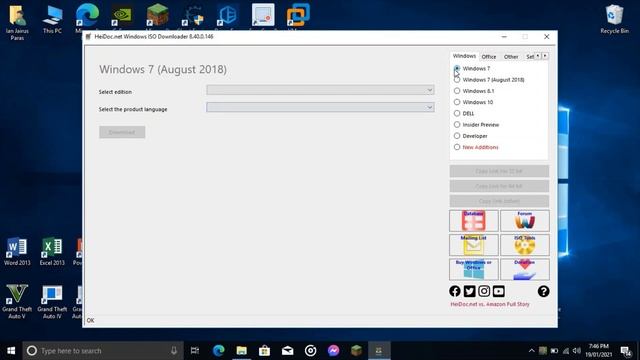This screenshot has width=640, height=360.
Task: Open the Database tile
Action: click(x=473, y=221)
